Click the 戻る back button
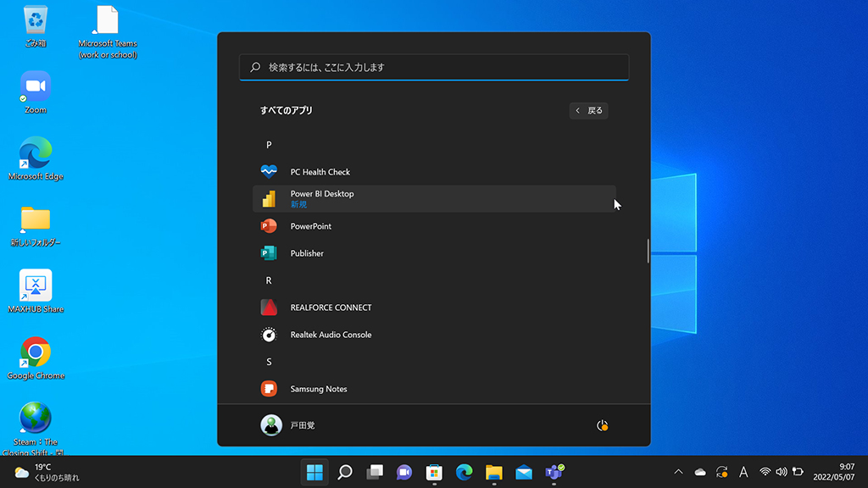Viewport: 868px width, 488px height. click(588, 110)
